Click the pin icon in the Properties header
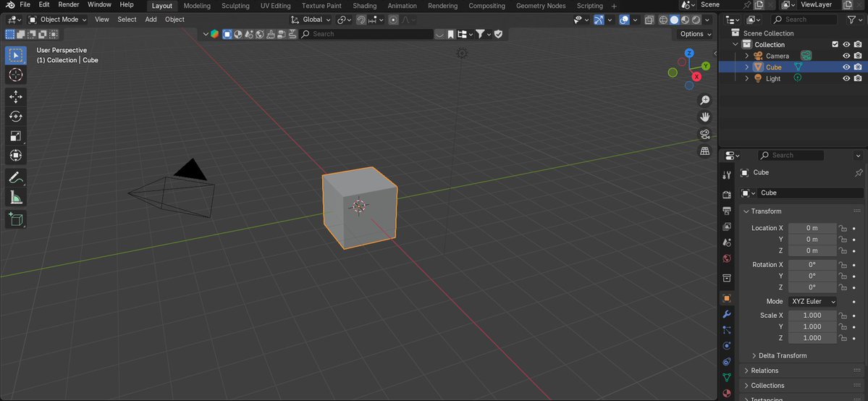This screenshot has width=868, height=401. click(859, 173)
